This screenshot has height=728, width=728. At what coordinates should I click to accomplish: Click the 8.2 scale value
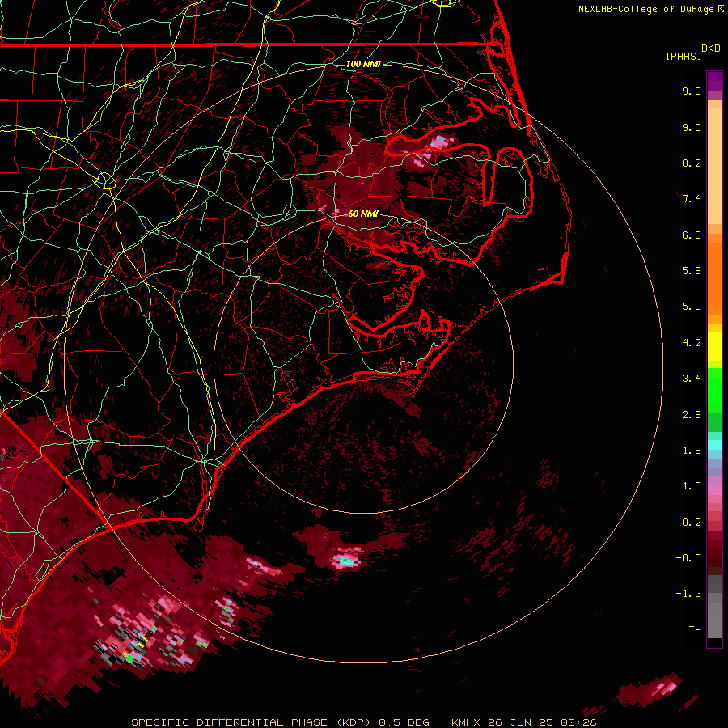692,163
